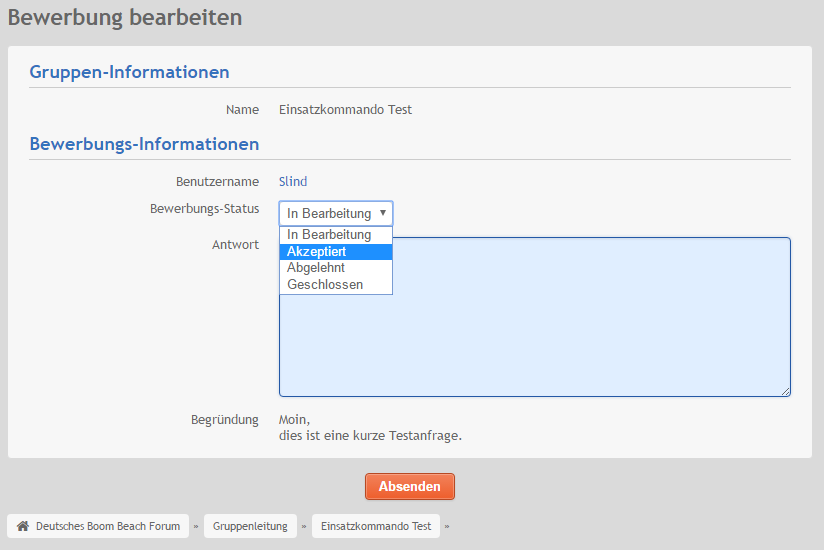Click the "Bewerbungs-Informationen" section heading
The image size is (824, 550).
pyautogui.click(x=144, y=144)
